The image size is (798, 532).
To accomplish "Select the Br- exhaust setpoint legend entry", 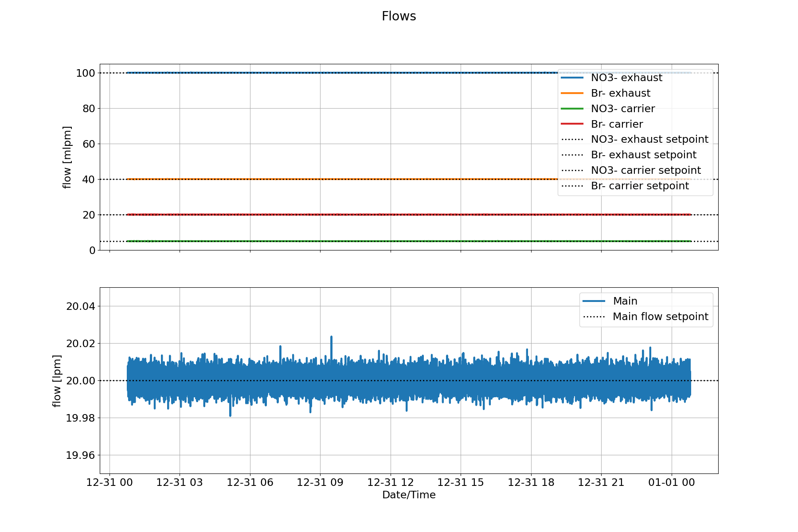I will pos(629,155).
